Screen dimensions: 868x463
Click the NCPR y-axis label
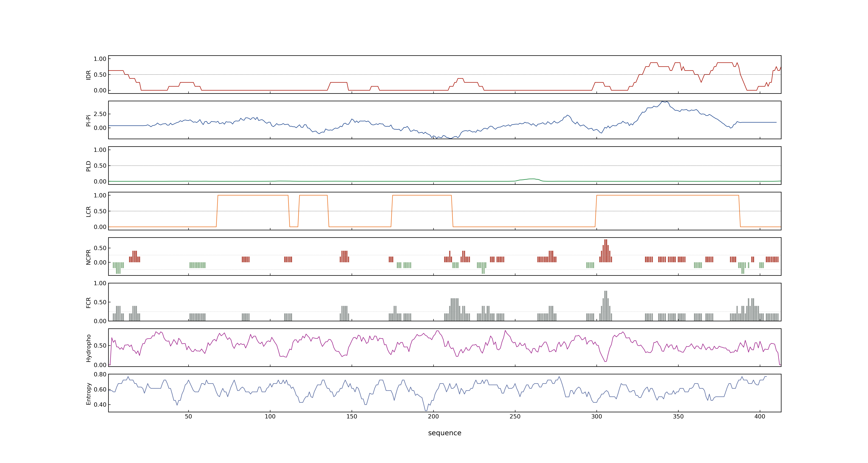coord(89,257)
